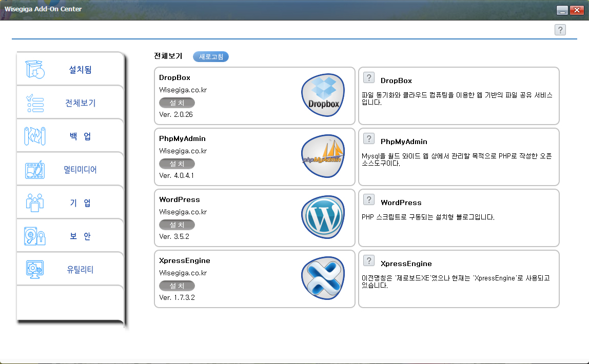589x364 pixels.
Task: Click the question mark icon beside WordPress description
Action: [x=368, y=199]
